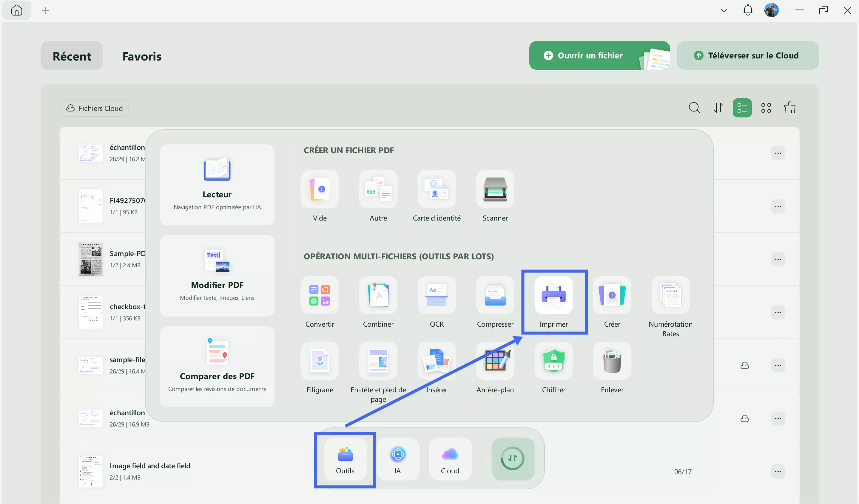
Task: Switch to the Favoris tab
Action: click(x=142, y=56)
